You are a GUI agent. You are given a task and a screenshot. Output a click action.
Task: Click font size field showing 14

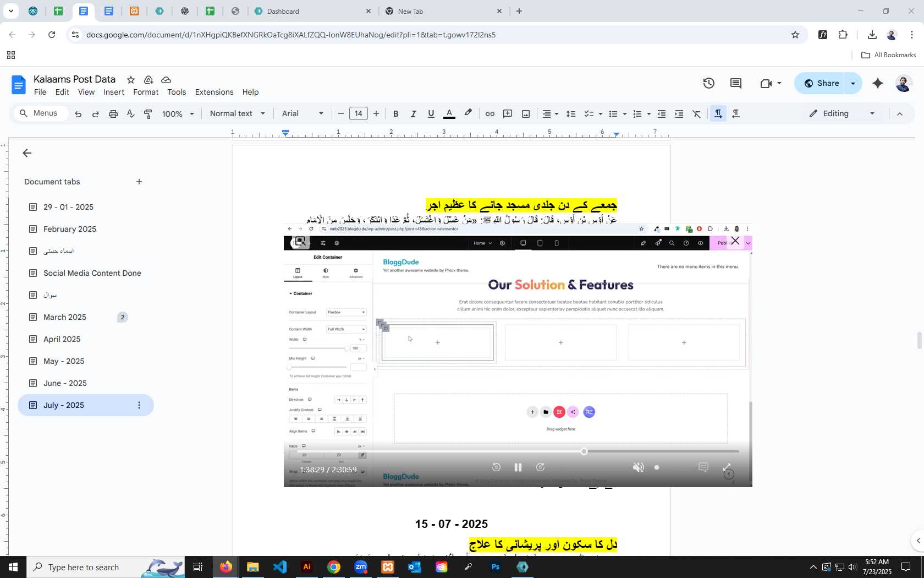coord(359,114)
